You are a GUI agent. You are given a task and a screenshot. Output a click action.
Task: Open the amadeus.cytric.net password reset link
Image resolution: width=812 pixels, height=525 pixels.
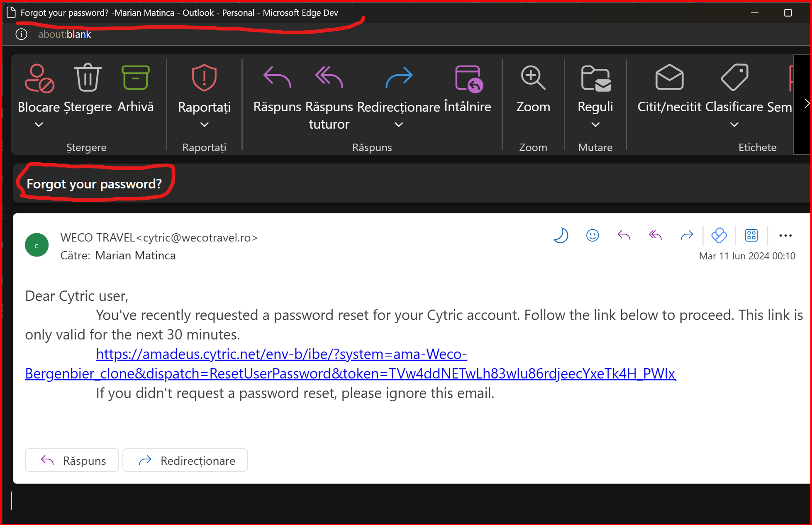pos(281,354)
